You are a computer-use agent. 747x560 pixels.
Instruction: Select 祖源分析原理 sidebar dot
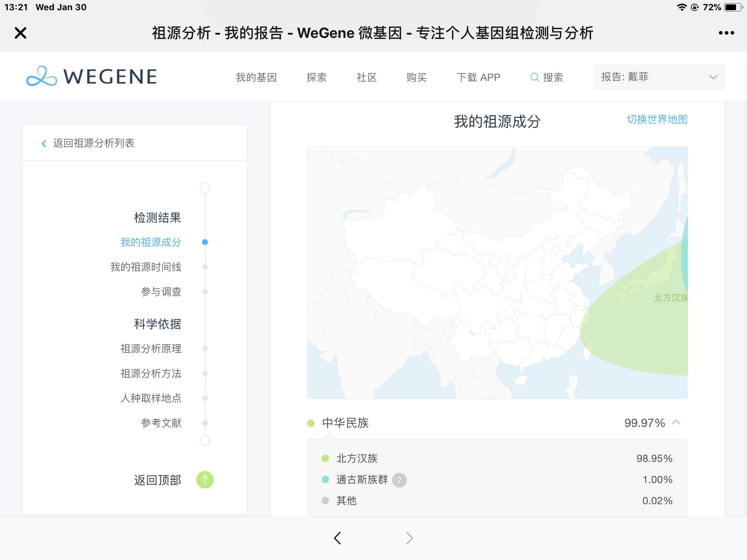pyautogui.click(x=205, y=349)
